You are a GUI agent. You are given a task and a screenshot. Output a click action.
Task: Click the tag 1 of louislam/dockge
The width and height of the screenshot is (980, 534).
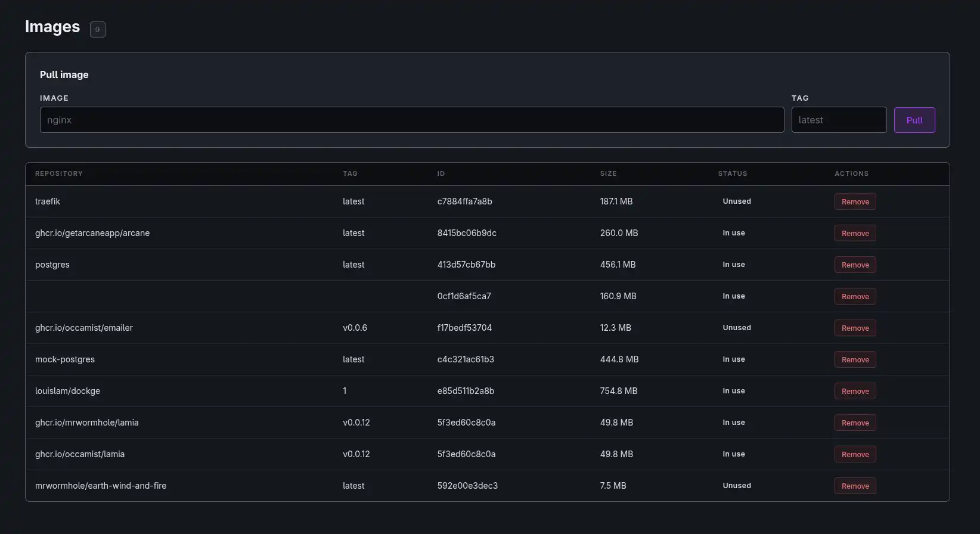pos(345,391)
